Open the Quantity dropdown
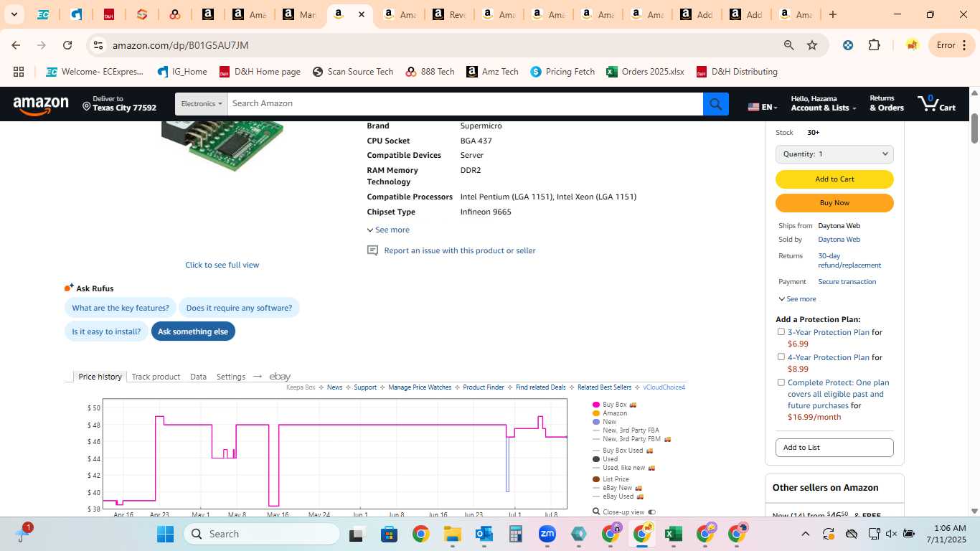The height and width of the screenshot is (551, 980). (x=834, y=154)
